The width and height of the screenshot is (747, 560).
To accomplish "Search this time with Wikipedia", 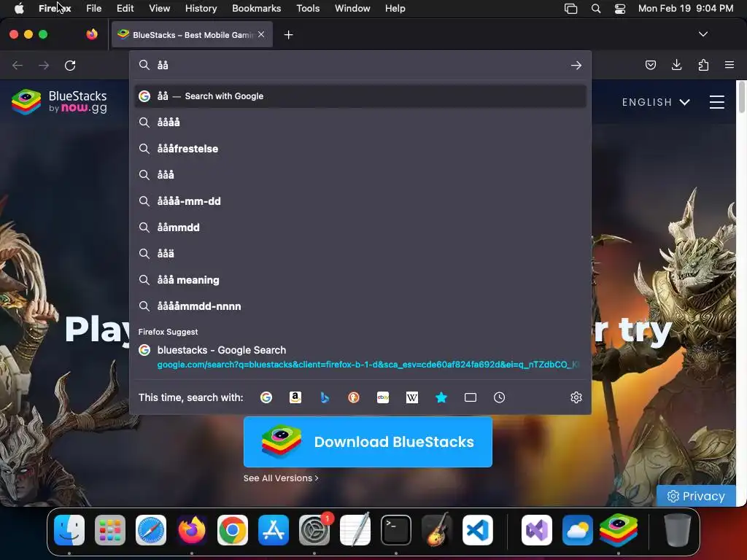I will 412,397.
